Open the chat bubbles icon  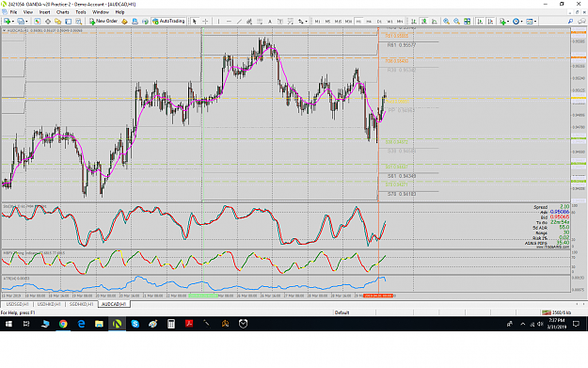click(581, 22)
